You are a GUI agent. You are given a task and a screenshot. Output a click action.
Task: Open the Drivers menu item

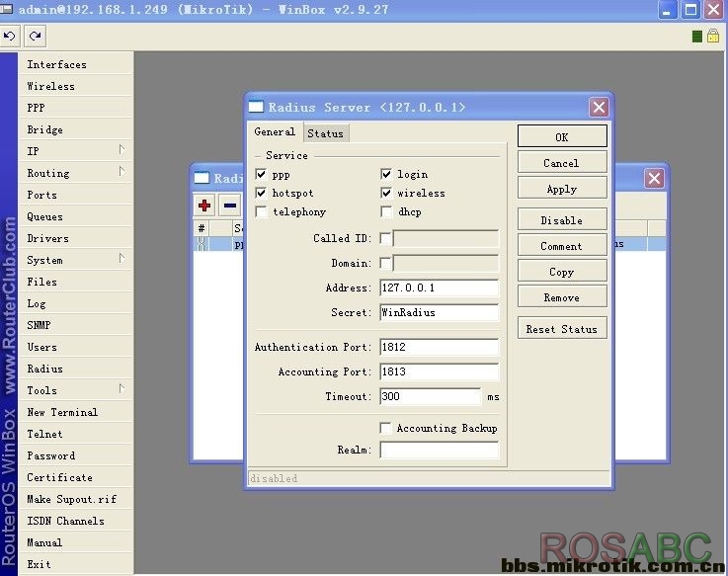pos(76,238)
